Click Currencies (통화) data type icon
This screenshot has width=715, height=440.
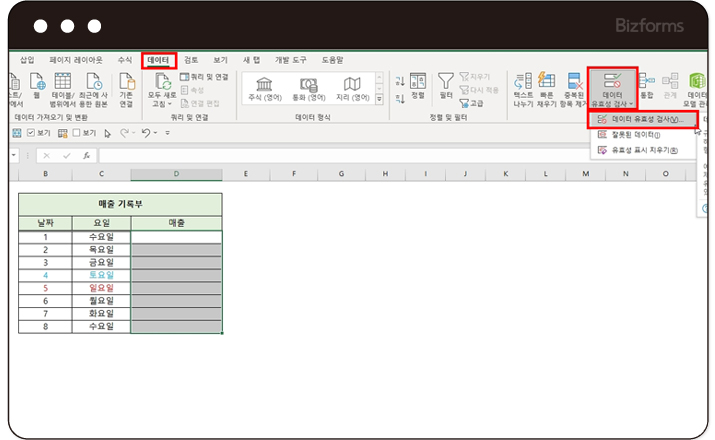308,86
